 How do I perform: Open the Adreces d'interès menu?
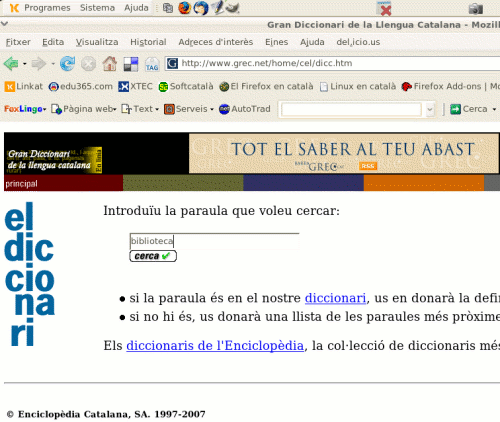pyautogui.click(x=216, y=42)
